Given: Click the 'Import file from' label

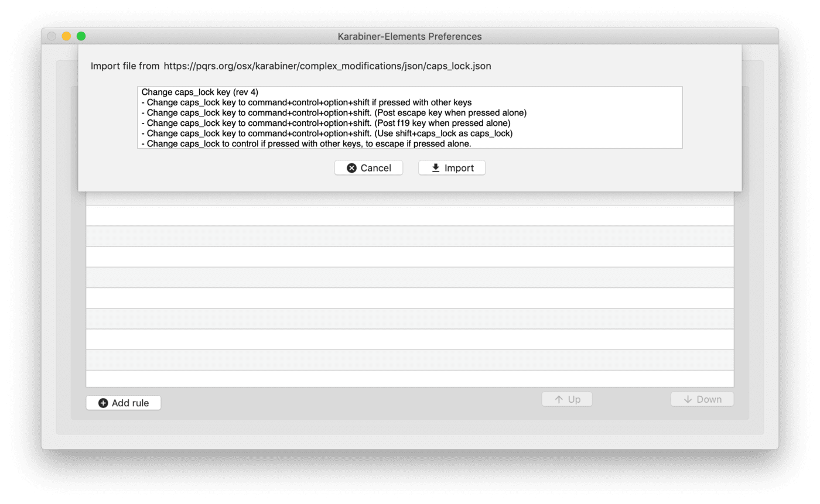Looking at the screenshot, I should click(x=125, y=66).
